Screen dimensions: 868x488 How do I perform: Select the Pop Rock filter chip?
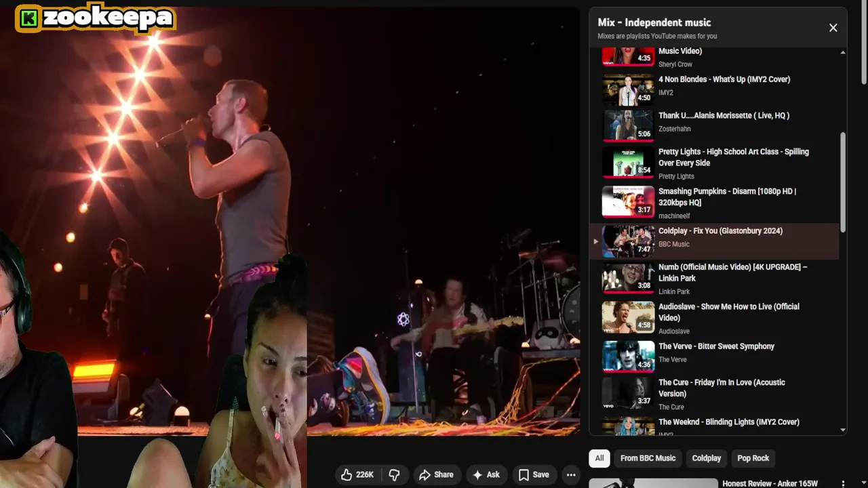[753, 458]
